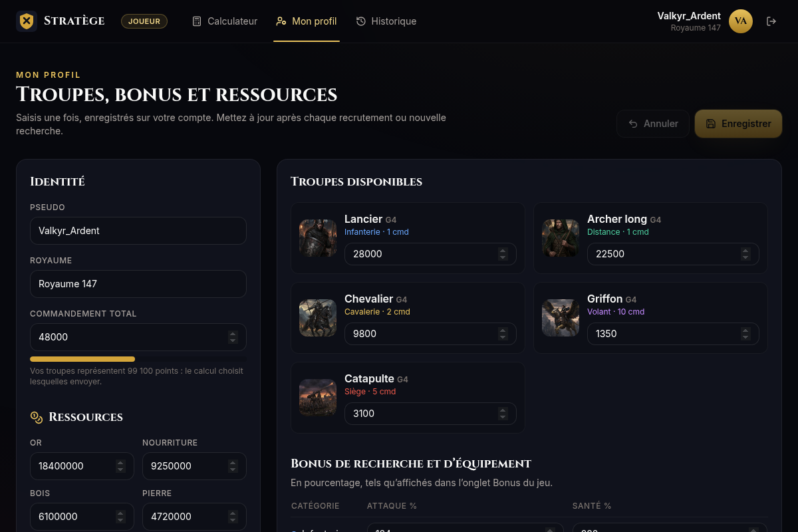Focus the Pseudo input field
Screen dimensions: 798x532
pyautogui.click(x=138, y=231)
